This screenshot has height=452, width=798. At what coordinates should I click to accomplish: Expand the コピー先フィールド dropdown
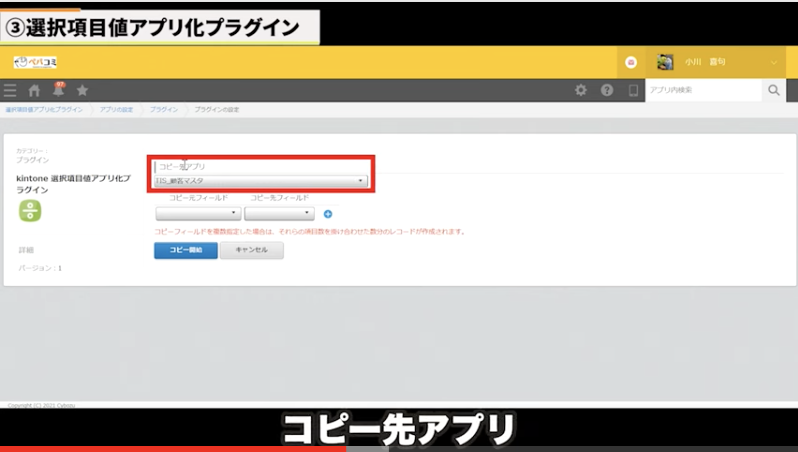tap(279, 213)
